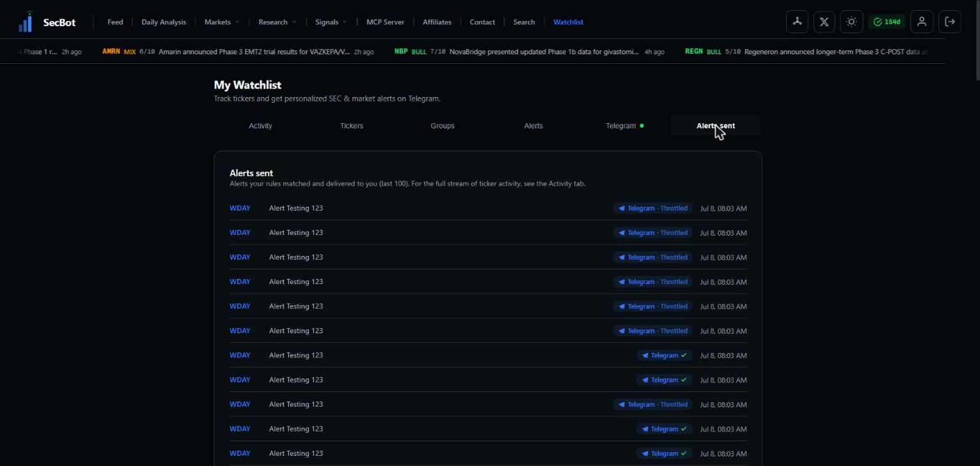Click the first WDAY ticker link
The width and height of the screenshot is (980, 466).
click(x=240, y=208)
